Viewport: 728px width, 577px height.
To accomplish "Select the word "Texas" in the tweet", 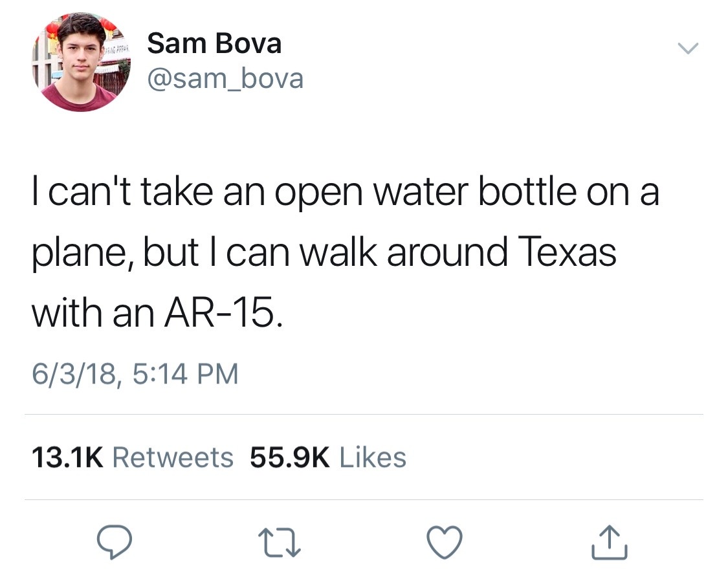I will click(x=566, y=252).
